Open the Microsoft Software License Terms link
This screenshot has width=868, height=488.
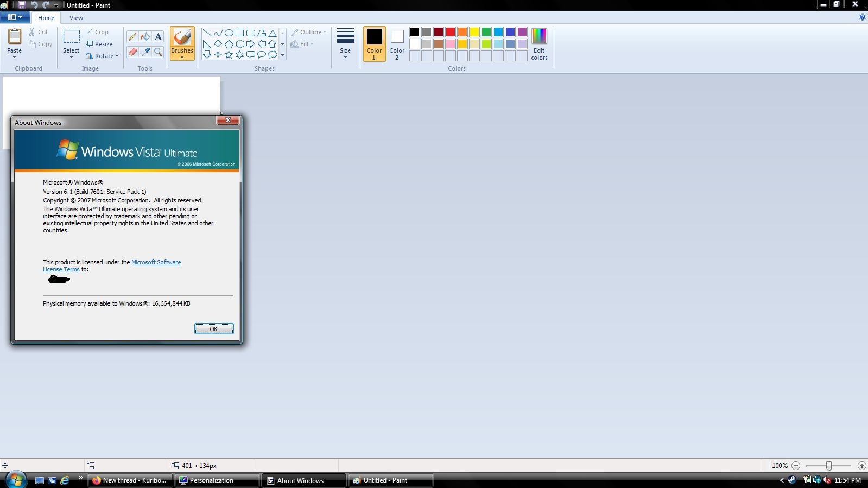tap(156, 262)
